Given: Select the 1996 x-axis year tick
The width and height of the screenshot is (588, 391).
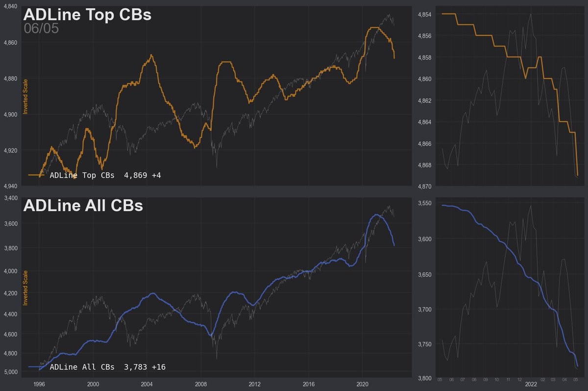Looking at the screenshot, I should (x=39, y=385).
